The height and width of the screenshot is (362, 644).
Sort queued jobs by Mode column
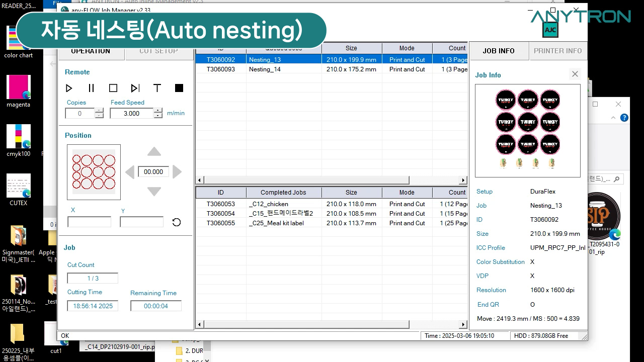coord(407,48)
